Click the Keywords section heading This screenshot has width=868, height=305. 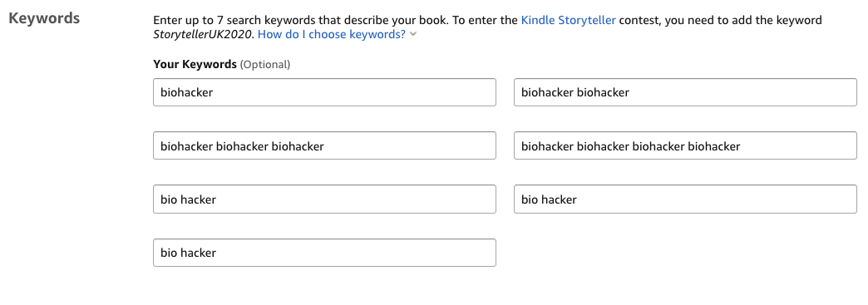(x=44, y=18)
